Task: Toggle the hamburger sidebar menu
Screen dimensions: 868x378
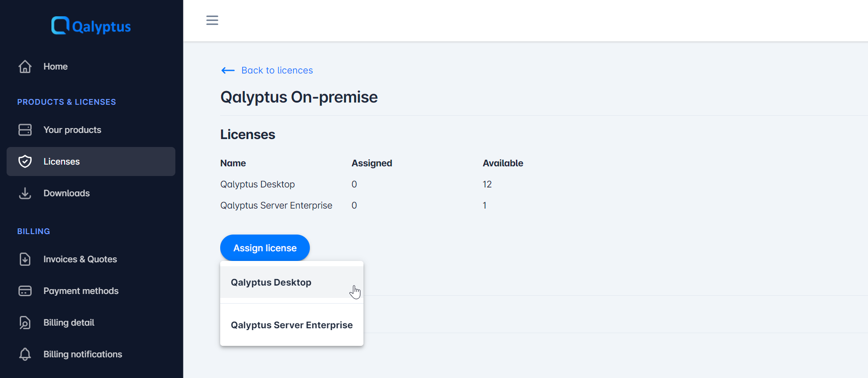Action: [x=212, y=20]
